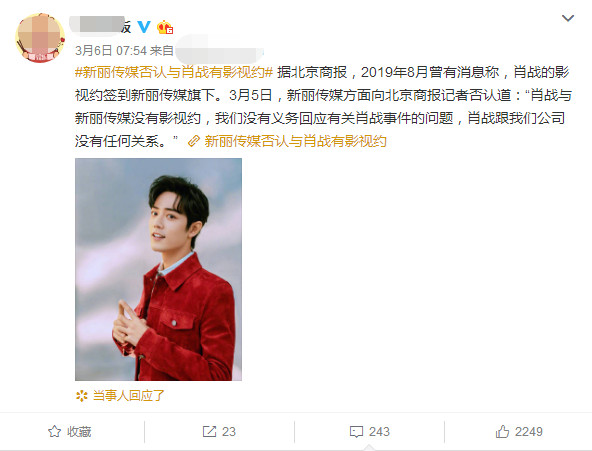Viewport: 592px width, 451px height.
Task: Like the post with 2249 likes
Action: 519,431
